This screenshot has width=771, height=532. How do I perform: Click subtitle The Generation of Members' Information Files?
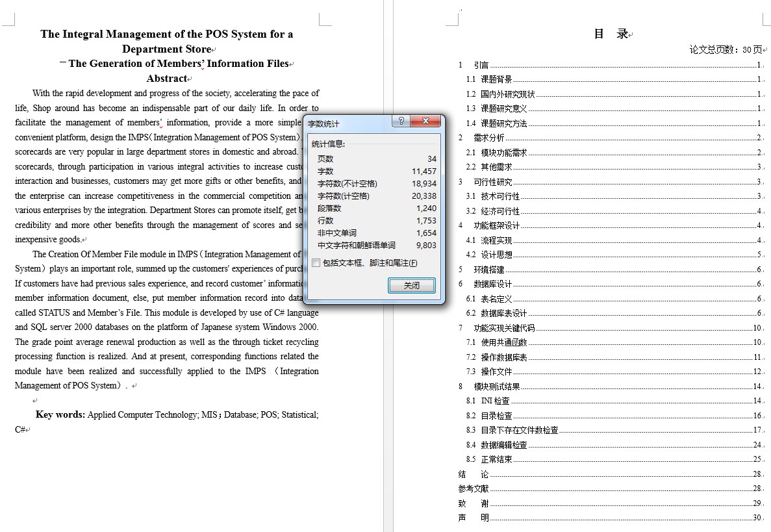(x=179, y=64)
